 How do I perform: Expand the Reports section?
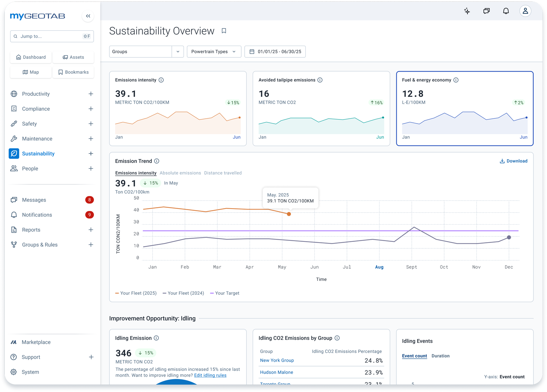click(91, 229)
